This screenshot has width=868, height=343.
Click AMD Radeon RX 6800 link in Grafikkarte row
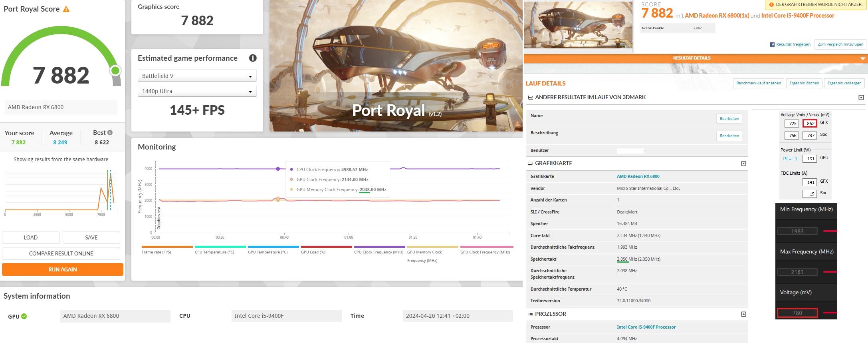(638, 176)
